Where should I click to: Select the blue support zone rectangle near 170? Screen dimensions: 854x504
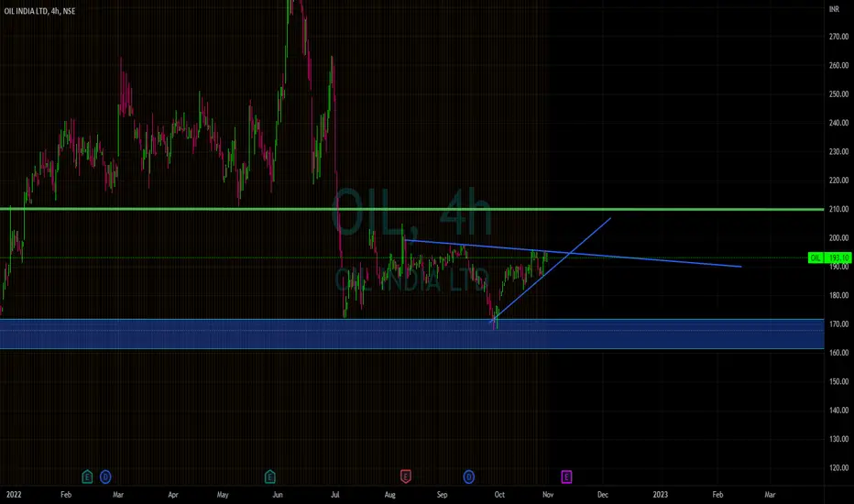coord(411,334)
